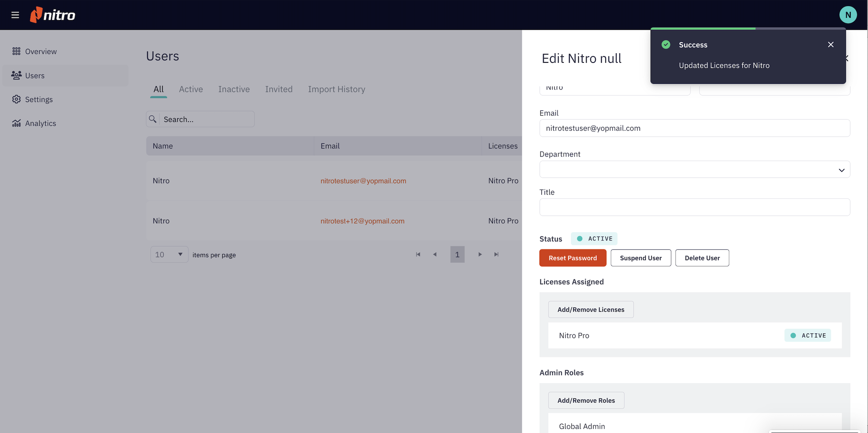Go to the last page arrow
868x433 pixels.
tap(496, 255)
